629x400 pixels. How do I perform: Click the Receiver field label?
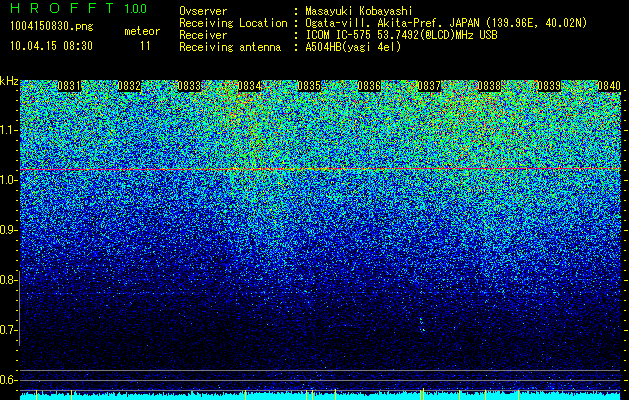(203, 35)
